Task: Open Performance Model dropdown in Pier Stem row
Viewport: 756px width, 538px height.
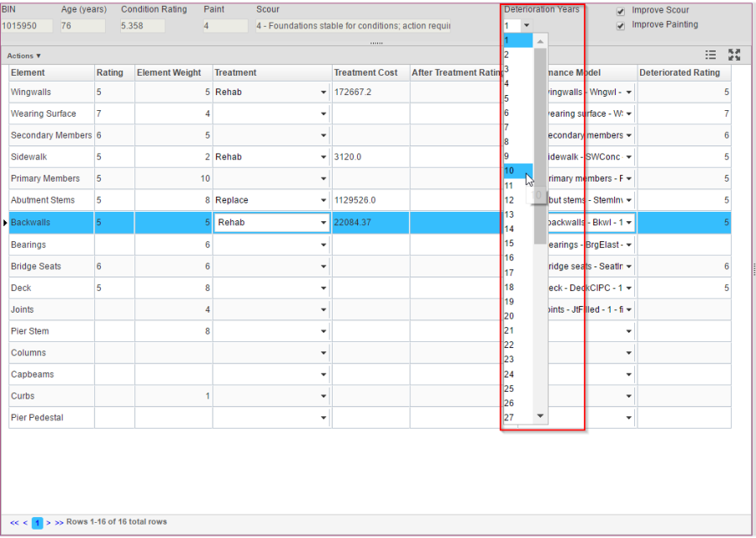Action: point(628,331)
